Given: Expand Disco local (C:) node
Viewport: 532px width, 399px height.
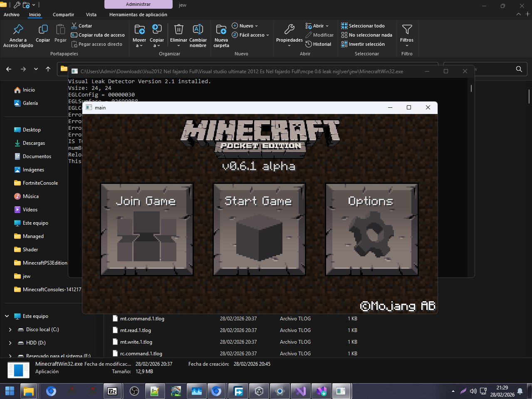Looking at the screenshot, I should tap(10, 330).
